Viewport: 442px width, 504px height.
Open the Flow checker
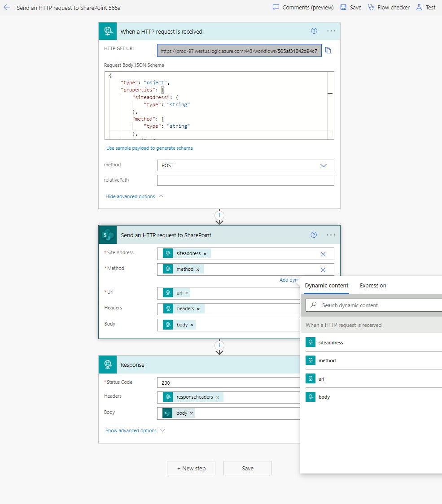pyautogui.click(x=389, y=7)
